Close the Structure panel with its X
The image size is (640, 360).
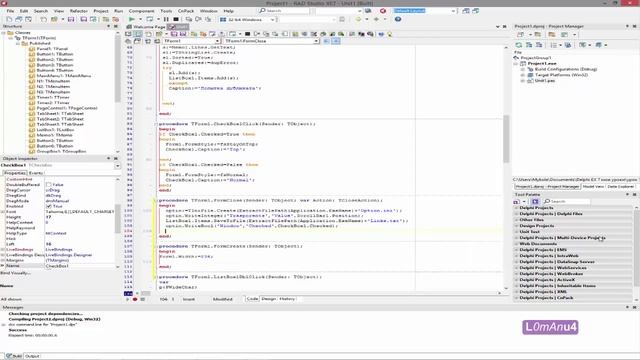(x=116, y=26)
